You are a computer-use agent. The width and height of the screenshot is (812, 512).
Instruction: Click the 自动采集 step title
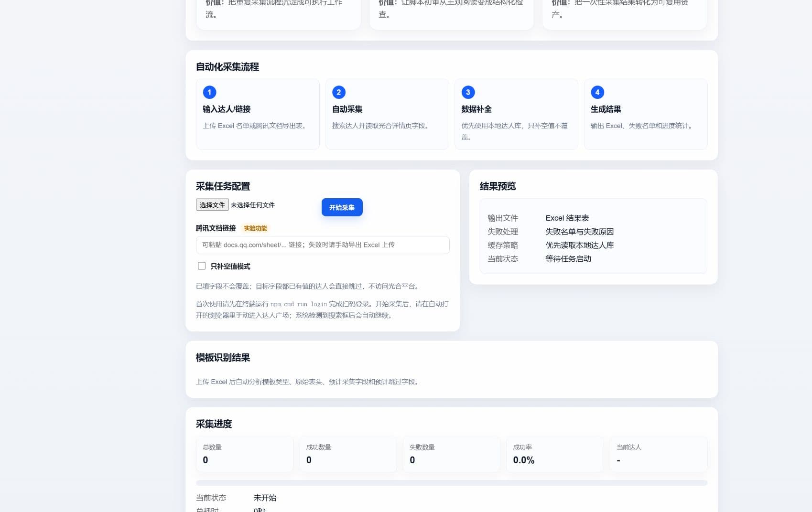[347, 109]
